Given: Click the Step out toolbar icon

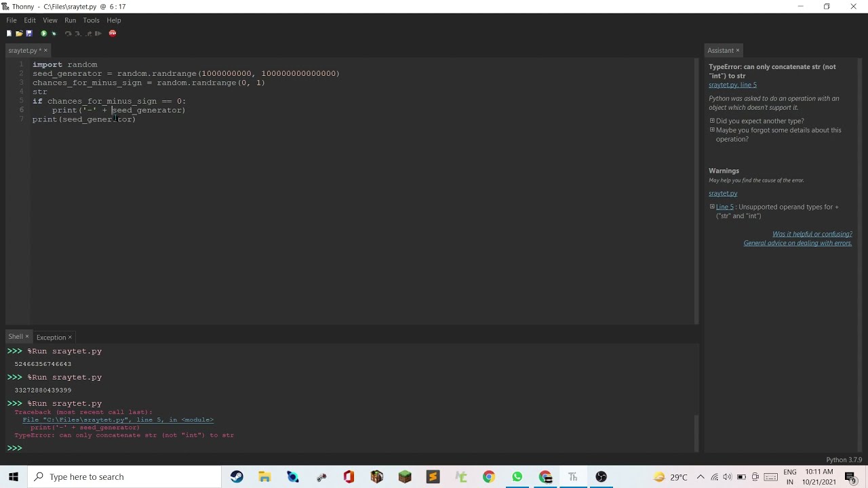Looking at the screenshot, I should click(88, 33).
